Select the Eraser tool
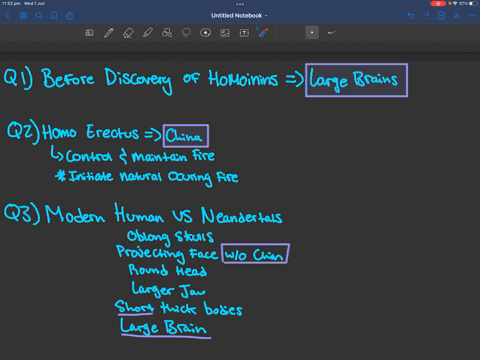Image resolution: width=480 pixels, height=360 pixels. (128, 33)
